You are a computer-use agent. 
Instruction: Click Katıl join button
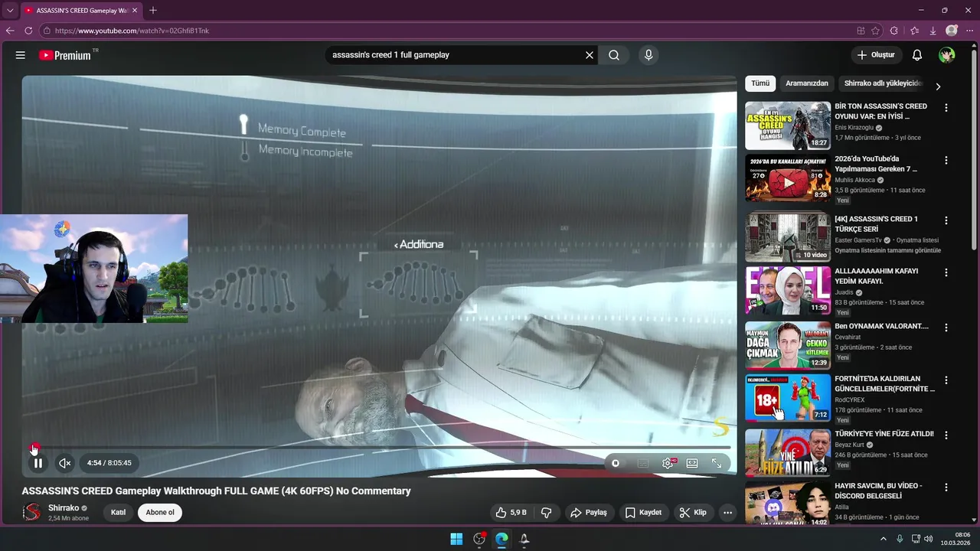[x=118, y=513]
